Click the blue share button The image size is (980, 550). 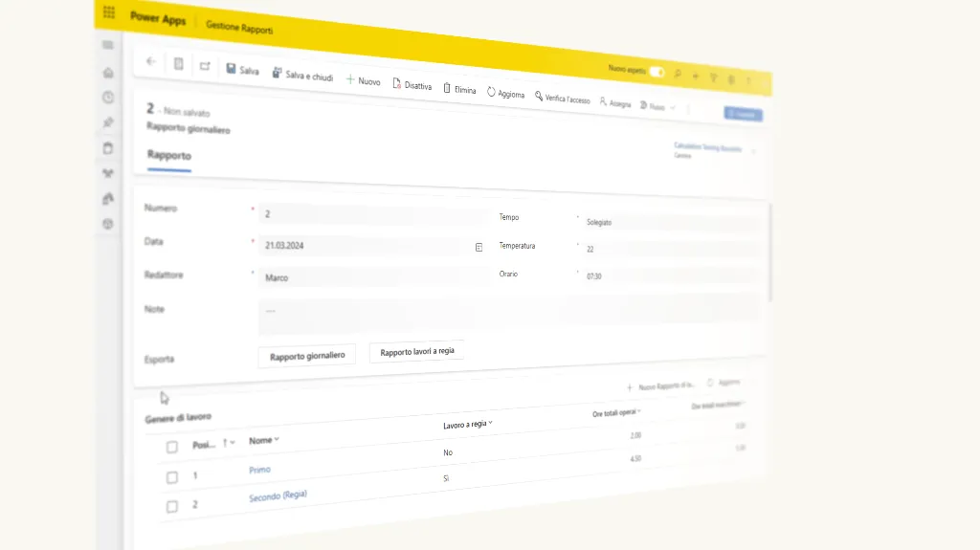(743, 114)
